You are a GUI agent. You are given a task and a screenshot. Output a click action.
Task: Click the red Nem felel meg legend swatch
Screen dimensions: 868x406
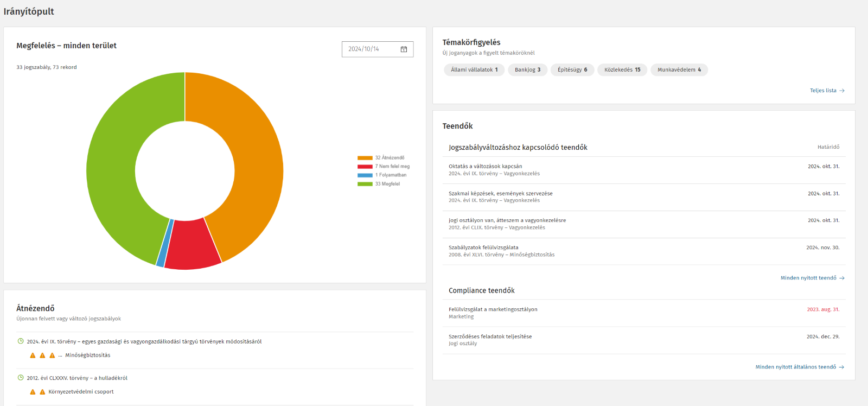pos(365,167)
